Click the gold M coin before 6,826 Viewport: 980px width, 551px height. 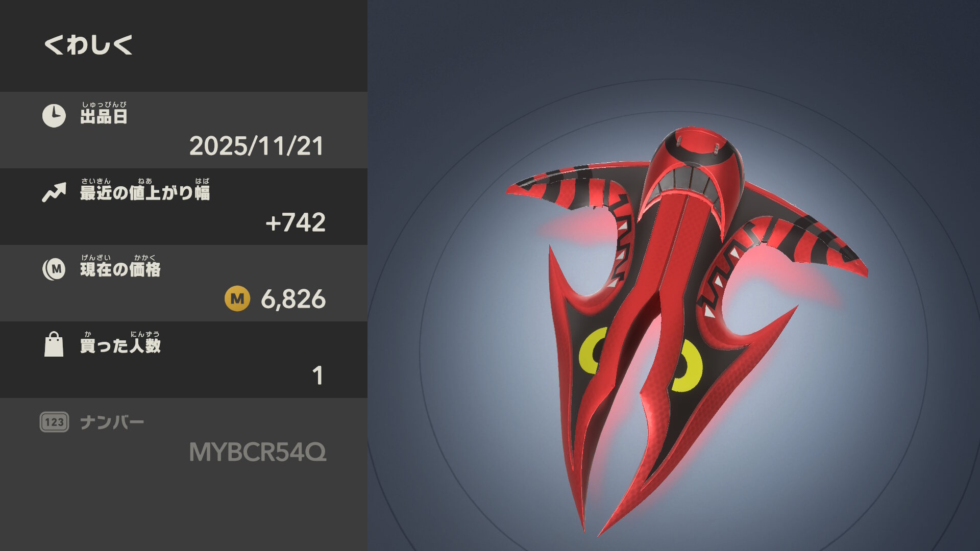(x=237, y=298)
